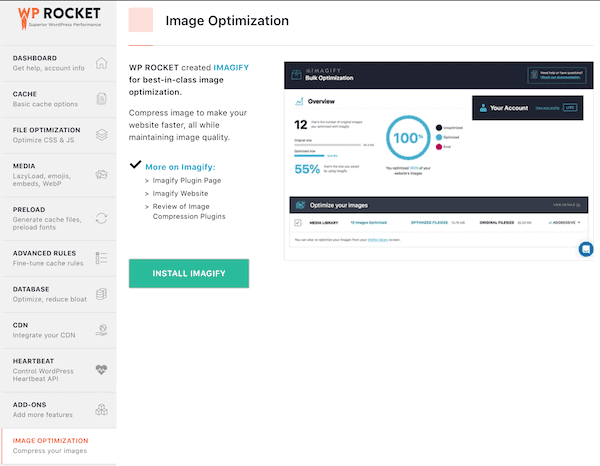This screenshot has height=466, width=600.
Task: Click the Overview chart icon
Action: pos(299,101)
